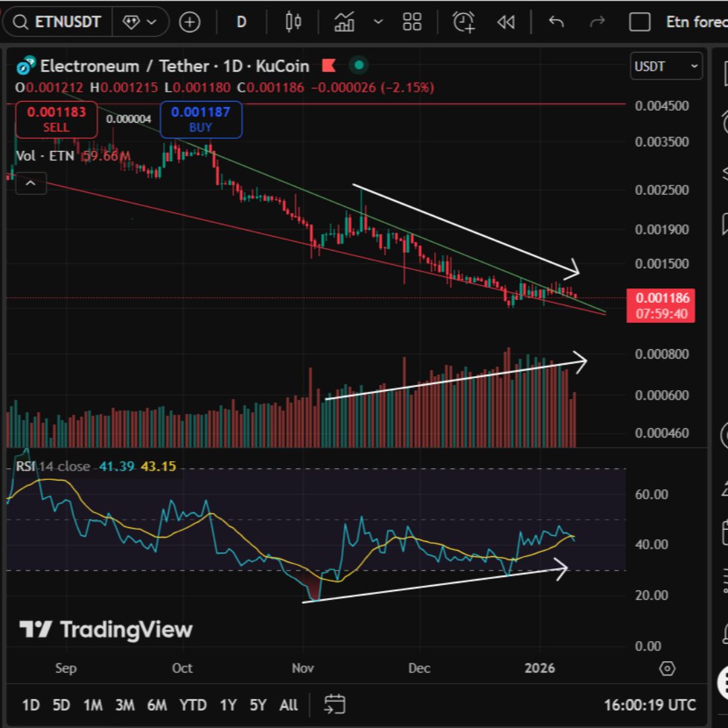Start bar replay with rewind icon
This screenshot has width=728, height=728.
506,22
